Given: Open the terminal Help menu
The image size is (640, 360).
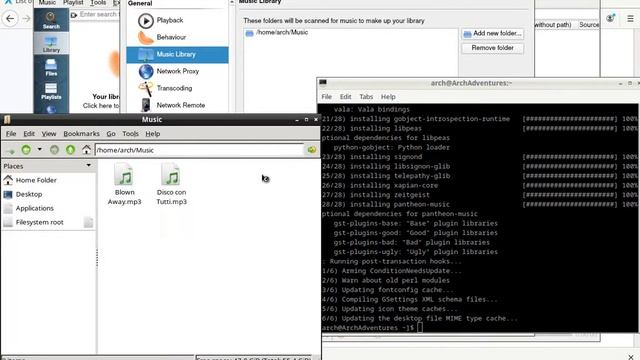Looking at the screenshot, I should coord(388,97).
